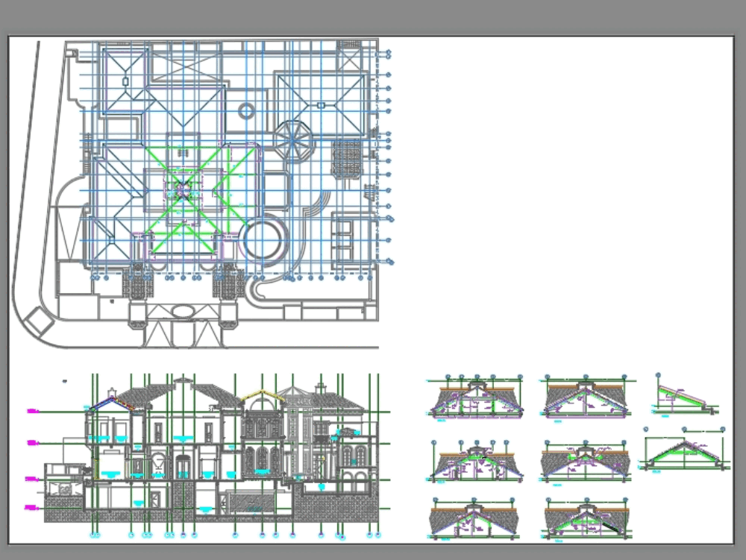The height and width of the screenshot is (560, 746).
Task: Select the magenta level marker on the section's left
Action: point(31,441)
